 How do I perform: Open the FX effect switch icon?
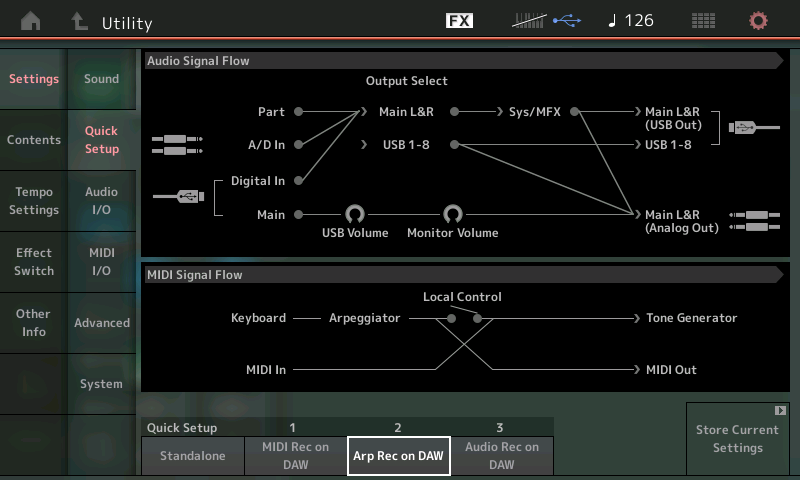[459, 21]
